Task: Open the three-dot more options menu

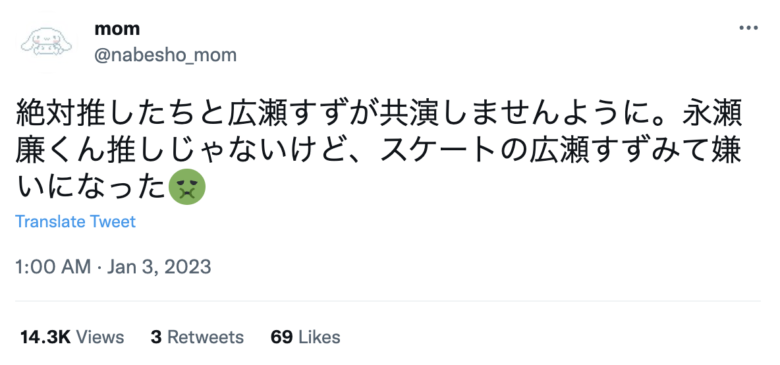Action: pyautogui.click(x=748, y=28)
